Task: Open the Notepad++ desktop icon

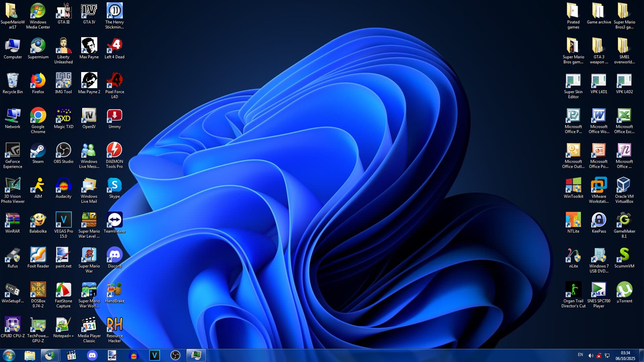Action: (63, 328)
